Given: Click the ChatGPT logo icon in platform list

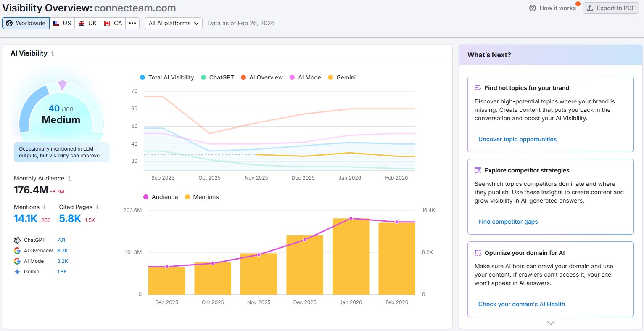Looking at the screenshot, I should (x=17, y=240).
